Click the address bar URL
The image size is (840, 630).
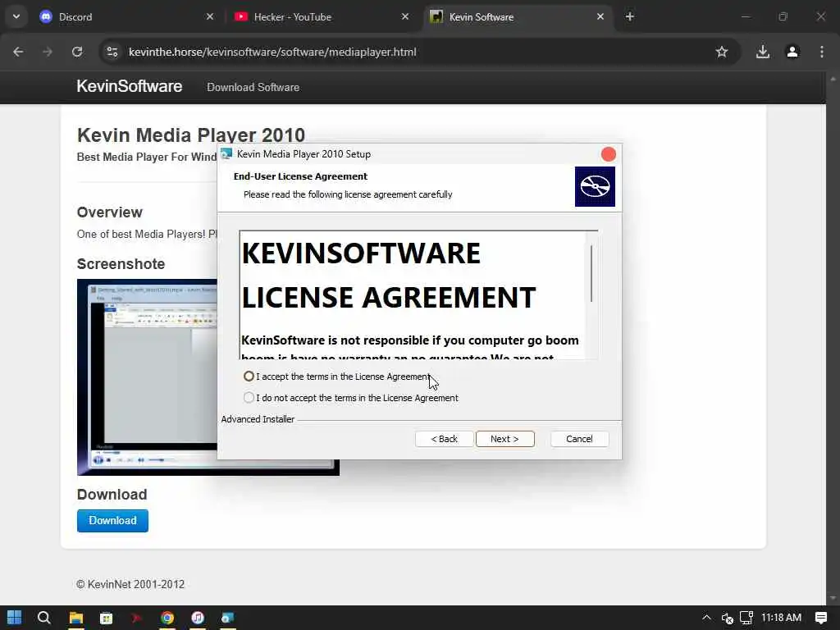[x=272, y=52]
